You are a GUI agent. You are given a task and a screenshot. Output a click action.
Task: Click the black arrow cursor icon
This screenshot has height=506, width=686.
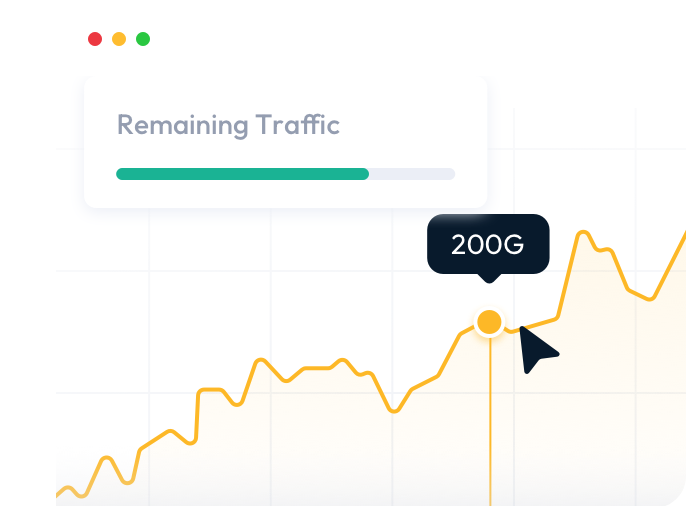pyautogui.click(x=537, y=349)
